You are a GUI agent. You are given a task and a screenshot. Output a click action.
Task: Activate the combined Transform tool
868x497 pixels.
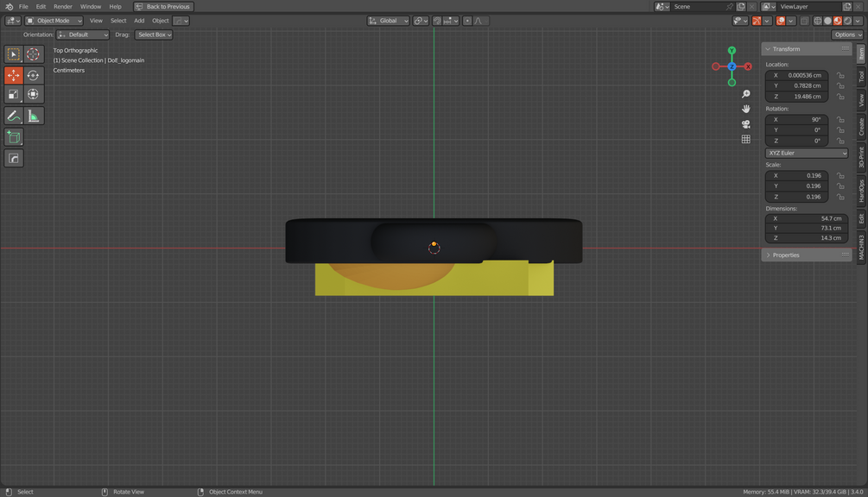click(33, 94)
